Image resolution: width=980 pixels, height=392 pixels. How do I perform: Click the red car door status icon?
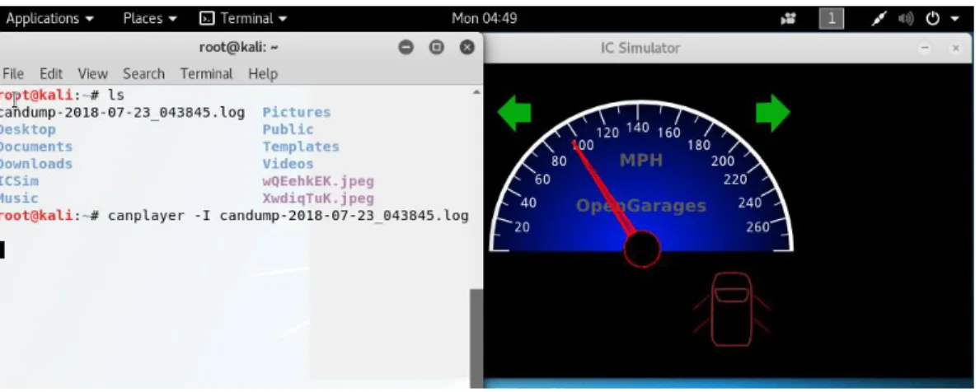point(731,309)
